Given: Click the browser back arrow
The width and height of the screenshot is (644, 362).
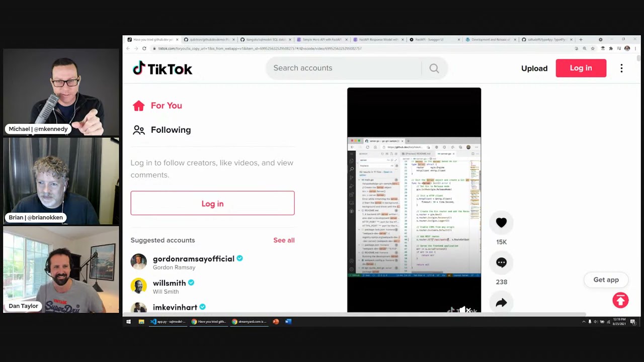Looking at the screenshot, I should 128,48.
